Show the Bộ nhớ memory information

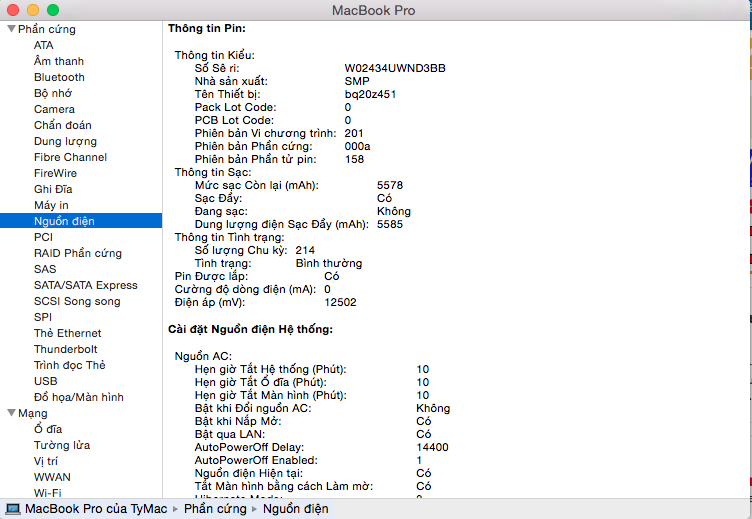[x=53, y=93]
